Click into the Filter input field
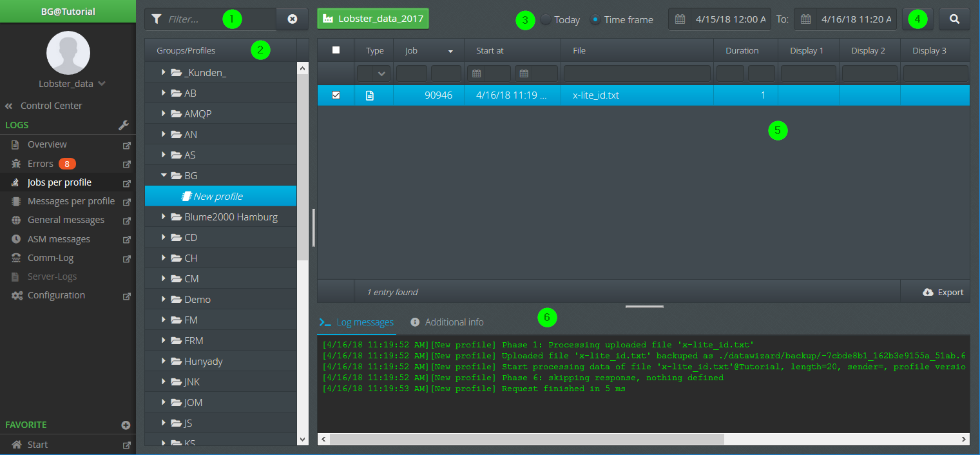 click(x=219, y=19)
